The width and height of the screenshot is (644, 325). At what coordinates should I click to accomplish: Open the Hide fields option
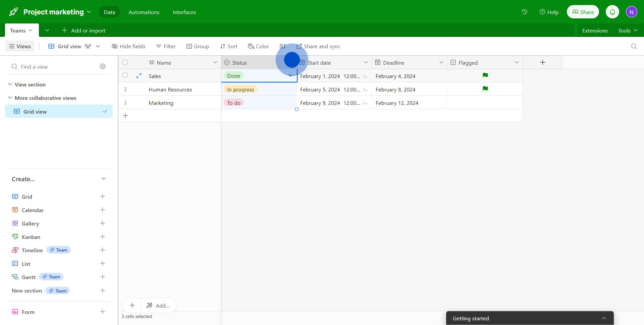pyautogui.click(x=128, y=46)
